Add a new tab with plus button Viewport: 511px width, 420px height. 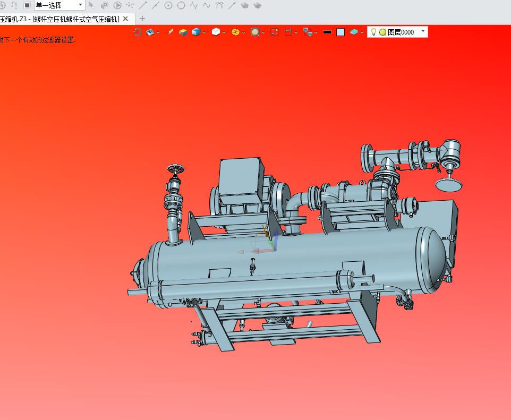pos(142,19)
